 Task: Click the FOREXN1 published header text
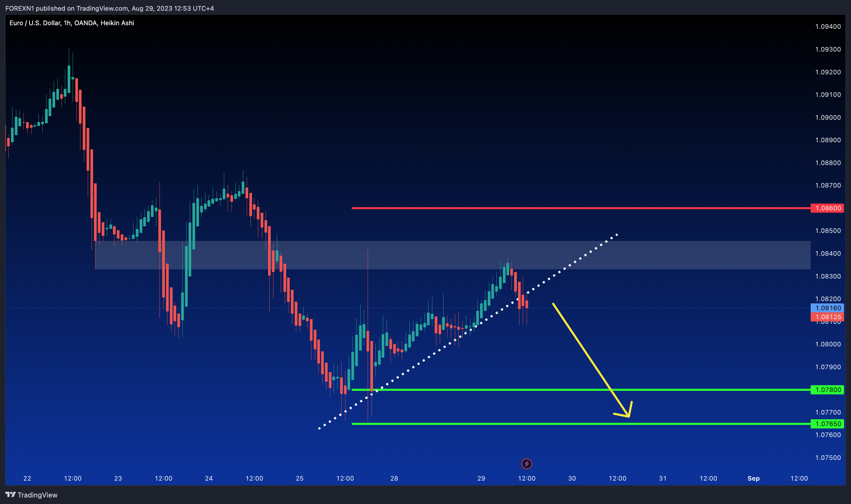coord(109,8)
